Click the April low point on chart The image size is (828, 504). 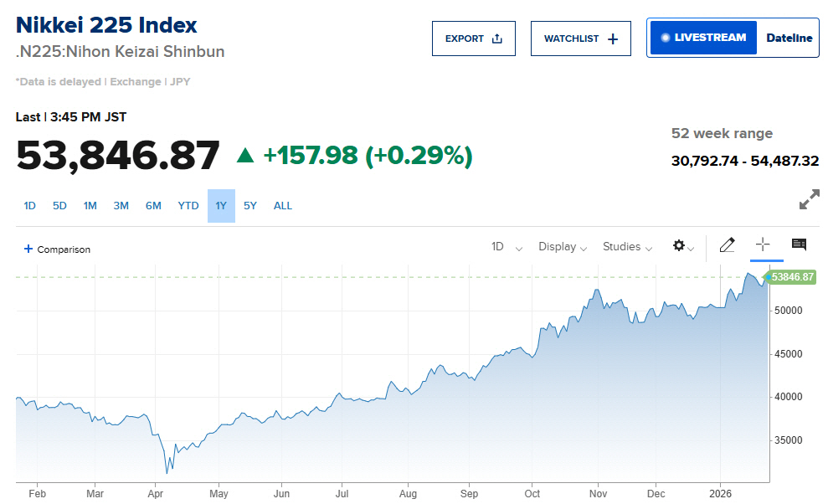pos(167,473)
